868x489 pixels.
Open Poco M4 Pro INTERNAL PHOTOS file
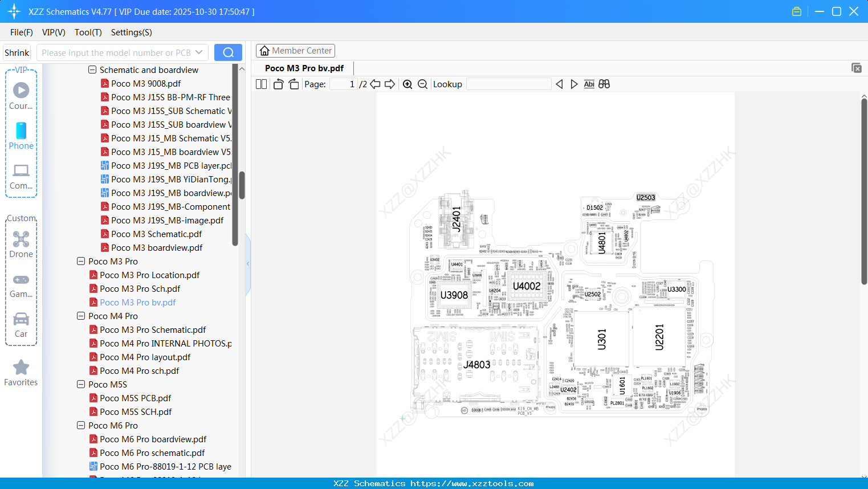[x=166, y=344]
